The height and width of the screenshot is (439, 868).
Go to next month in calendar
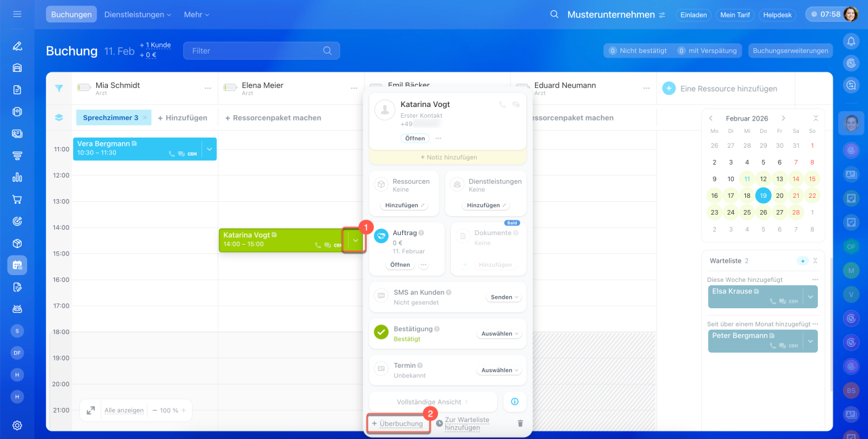[783, 118]
